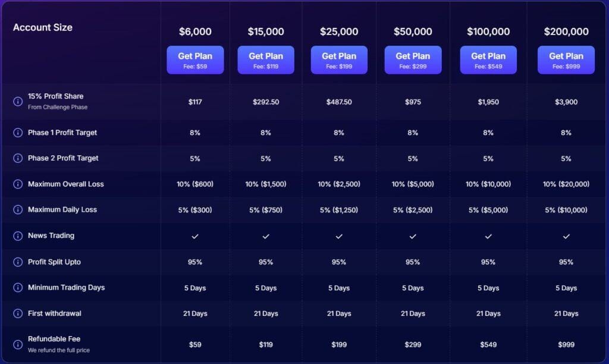Click the Phase 1 Profit Target info icon
This screenshot has width=609, height=364.
point(18,133)
